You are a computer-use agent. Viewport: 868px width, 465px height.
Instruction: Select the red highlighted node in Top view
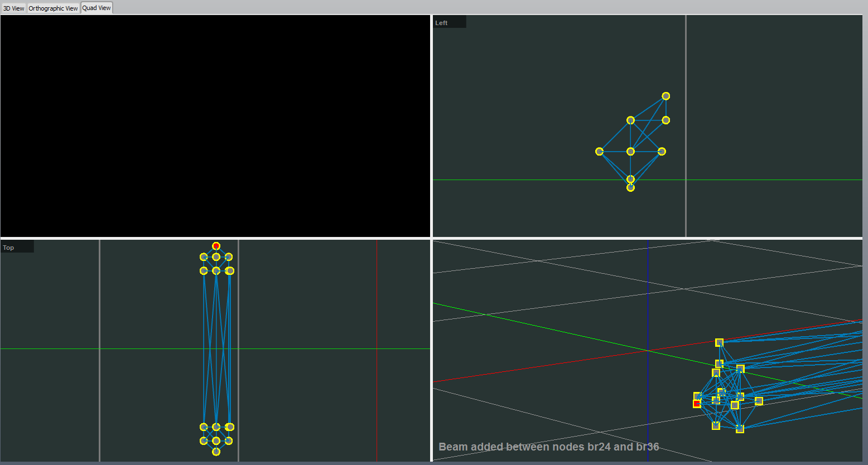click(216, 246)
